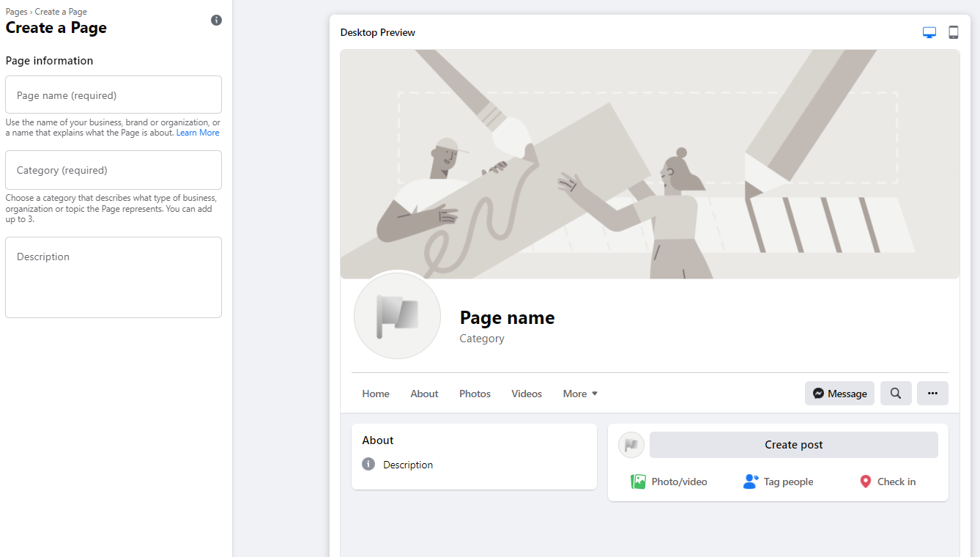This screenshot has height=557, width=980.
Task: Click the Page name heading in preview
Action: point(507,317)
